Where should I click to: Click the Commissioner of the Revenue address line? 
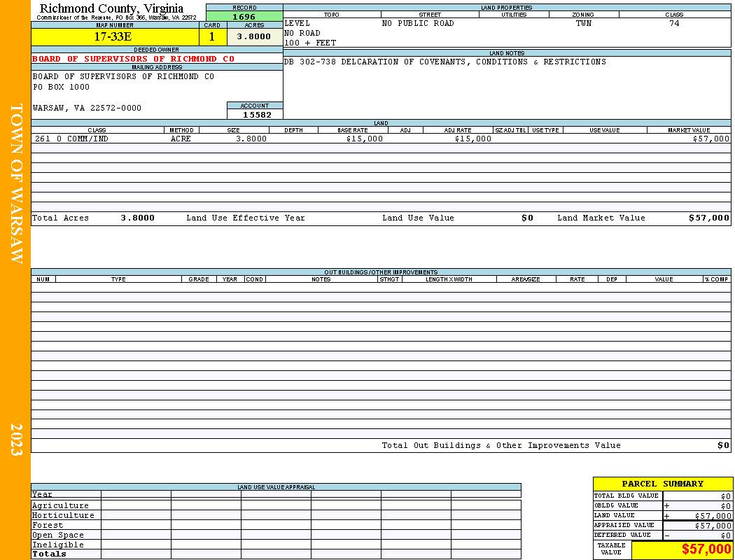(x=117, y=17)
